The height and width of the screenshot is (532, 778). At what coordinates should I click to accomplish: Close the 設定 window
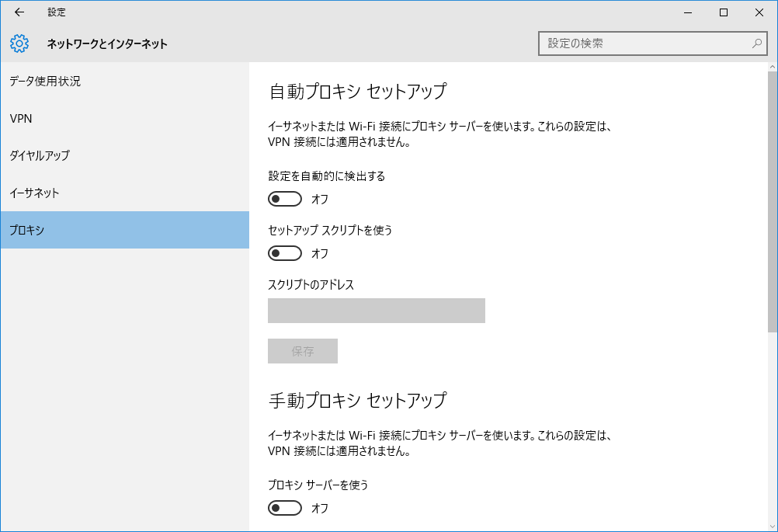(x=759, y=12)
